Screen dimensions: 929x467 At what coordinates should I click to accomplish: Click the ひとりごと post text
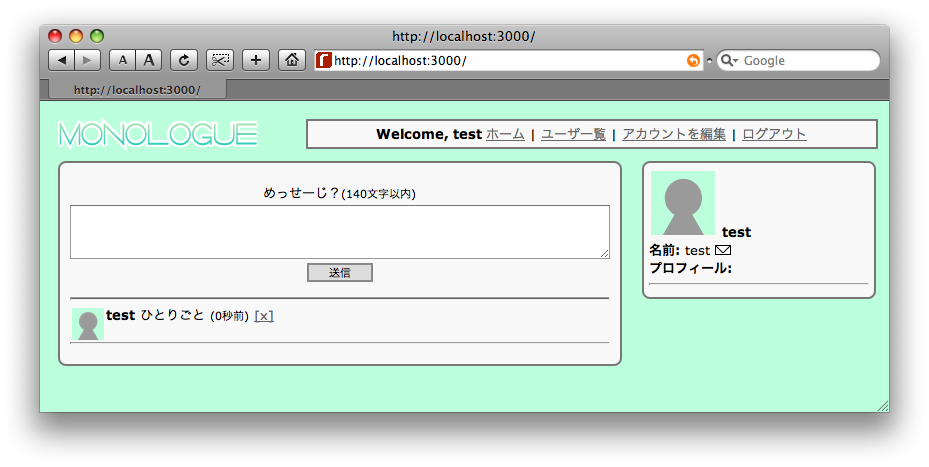click(172, 315)
